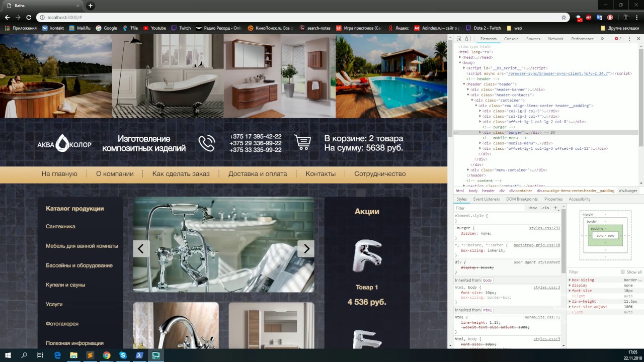Open the Бассейны и оборудование catalog category
The width and height of the screenshot is (644, 362).
click(79, 265)
